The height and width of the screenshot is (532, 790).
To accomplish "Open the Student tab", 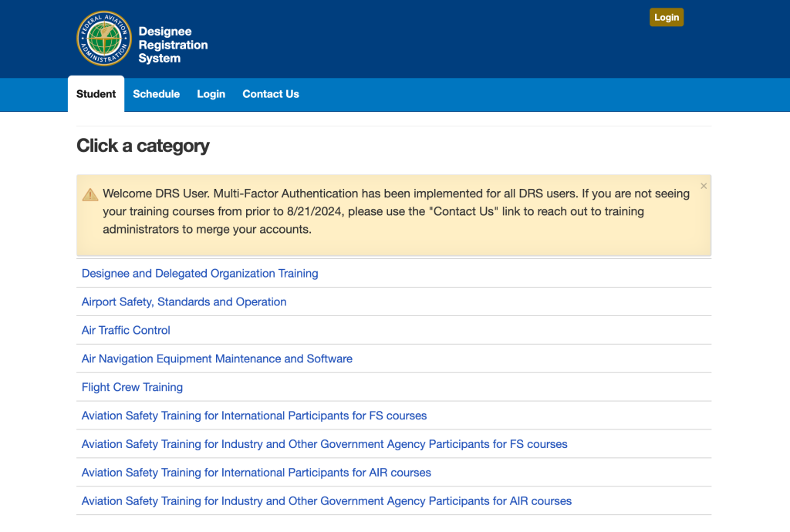I will tap(96, 94).
